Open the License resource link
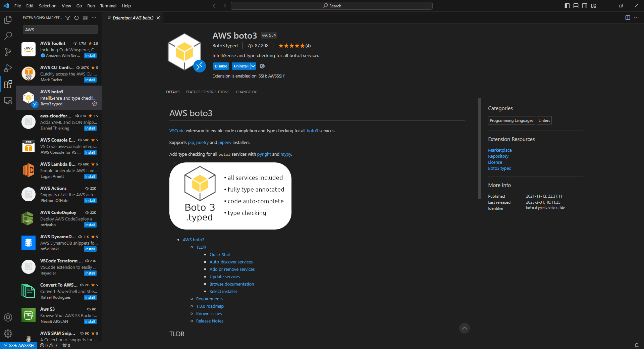Image resolution: width=644 pixels, height=349 pixels. [495, 162]
